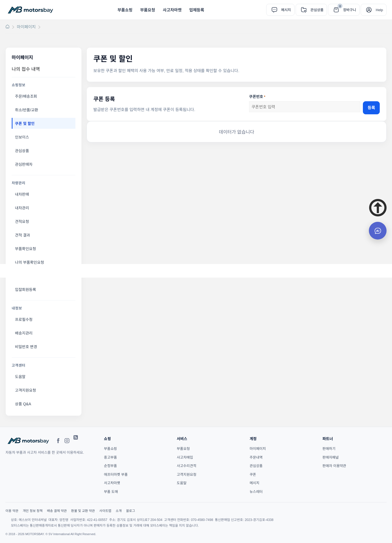Image resolution: width=392 pixels, height=543 pixels.
Task: Open the 관심상품 folder-heart icon
Action: coord(304,10)
